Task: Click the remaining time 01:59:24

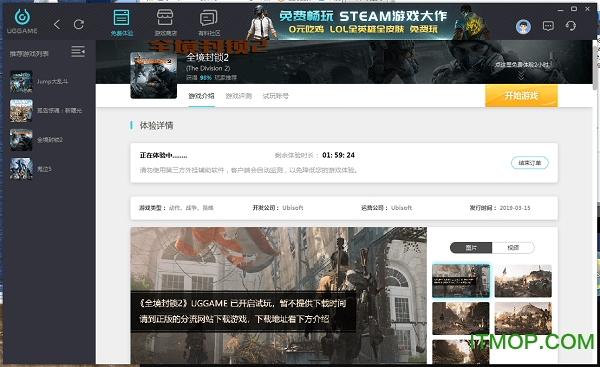Action: [x=338, y=155]
